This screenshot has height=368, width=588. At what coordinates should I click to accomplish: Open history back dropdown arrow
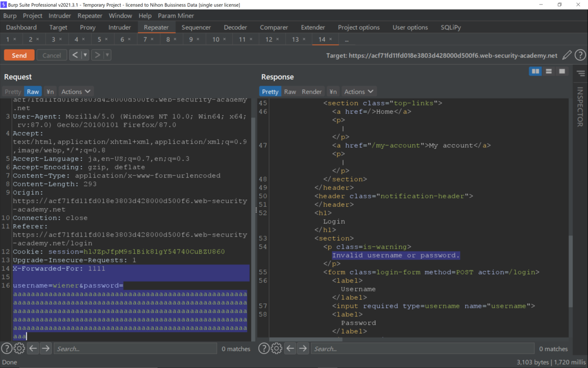(85, 55)
